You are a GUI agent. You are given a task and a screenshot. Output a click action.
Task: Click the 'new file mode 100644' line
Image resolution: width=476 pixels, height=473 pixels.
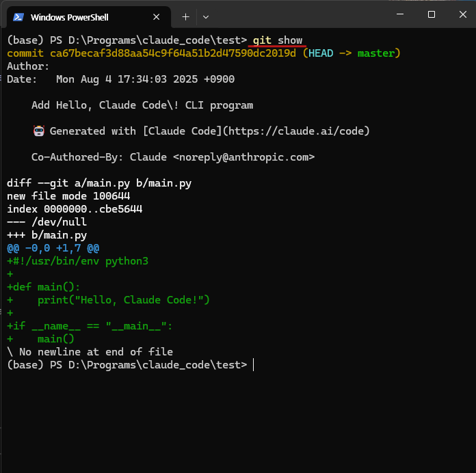[x=68, y=196]
